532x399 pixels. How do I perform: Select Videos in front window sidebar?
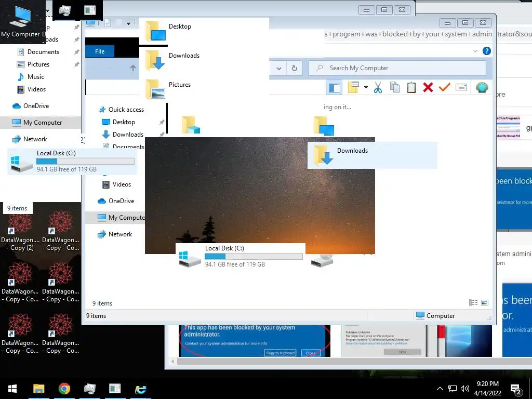tap(122, 184)
